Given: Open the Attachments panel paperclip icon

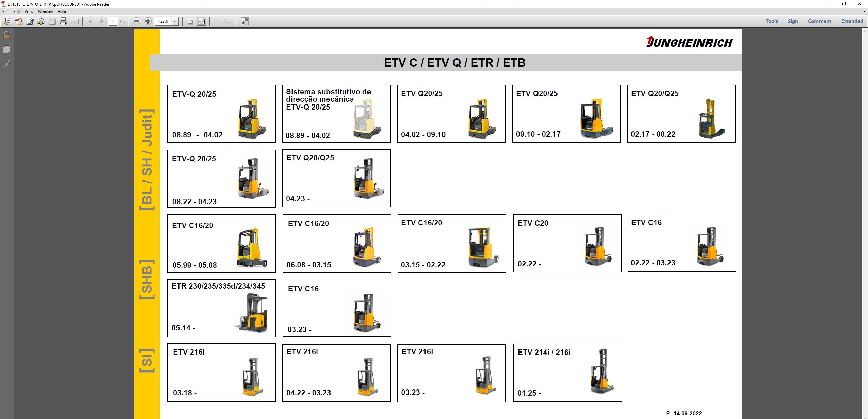Looking at the screenshot, I should (6, 64).
